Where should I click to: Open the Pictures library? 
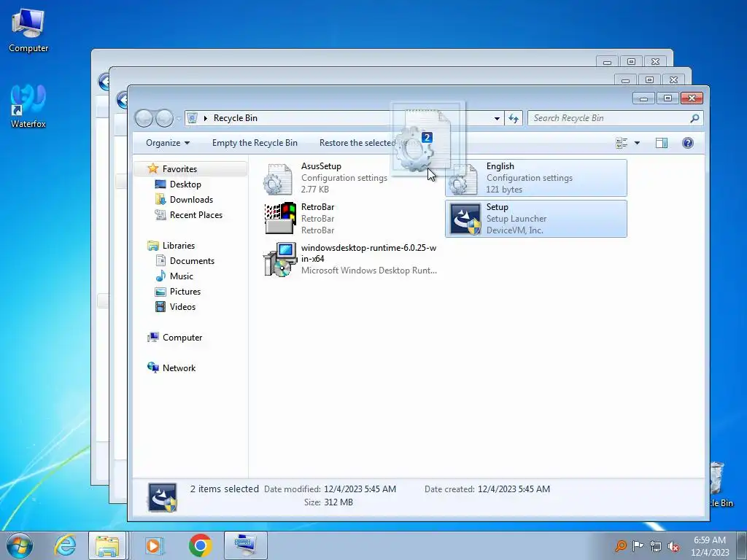[185, 292]
